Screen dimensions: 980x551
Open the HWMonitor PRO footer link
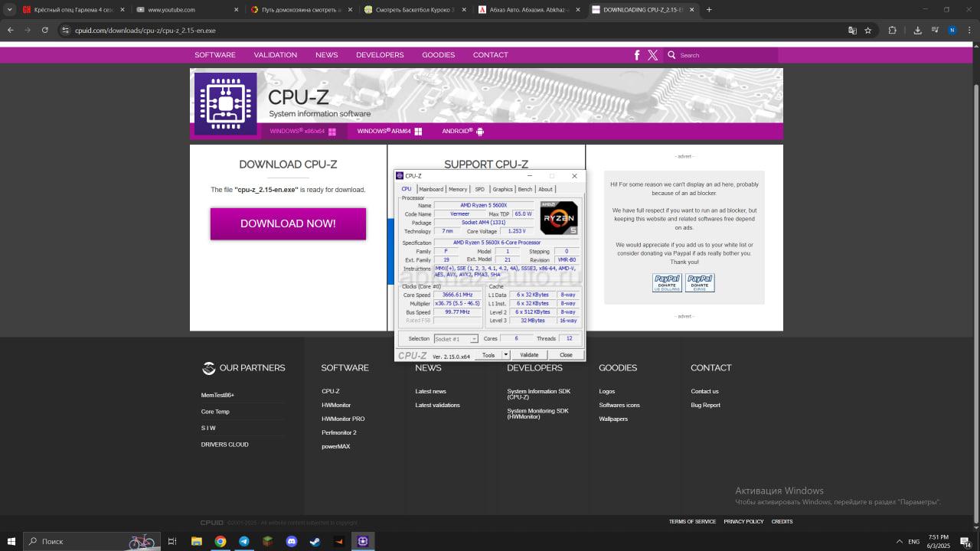click(343, 419)
